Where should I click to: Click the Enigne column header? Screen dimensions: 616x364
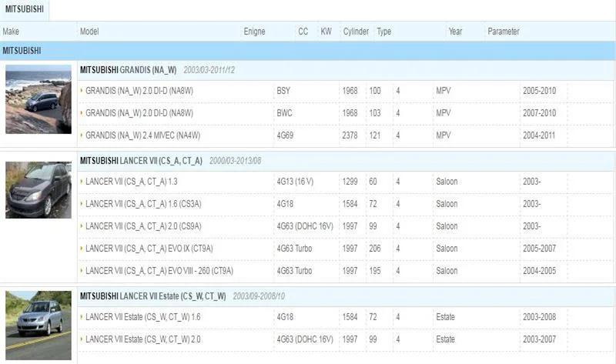(x=254, y=32)
